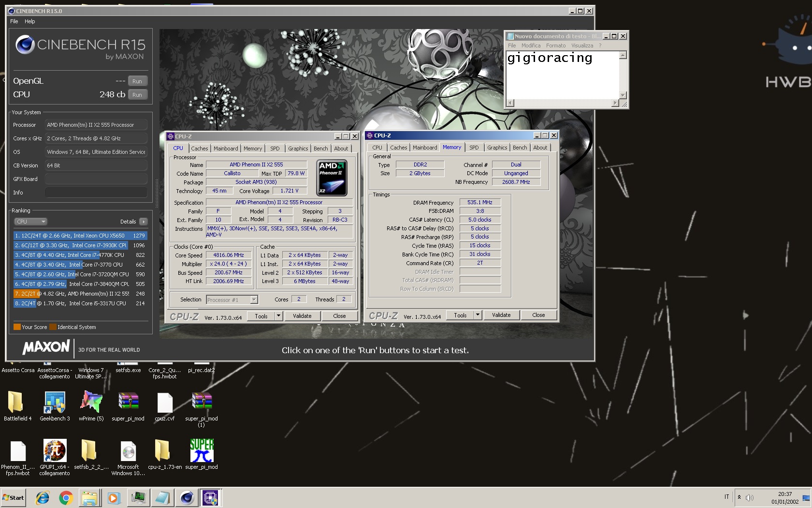This screenshot has width=812, height=508.
Task: Select ranking row Intel Xeon CPU X5650
Action: (80, 236)
